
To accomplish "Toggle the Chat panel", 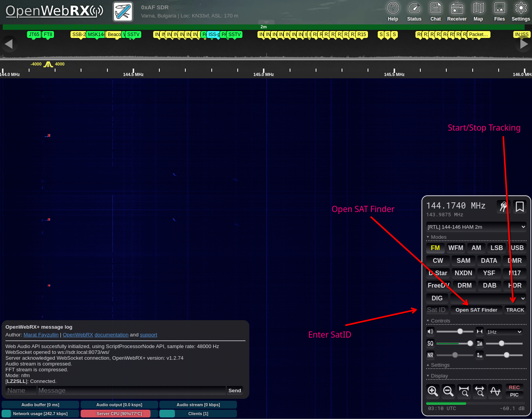I will click(435, 12).
